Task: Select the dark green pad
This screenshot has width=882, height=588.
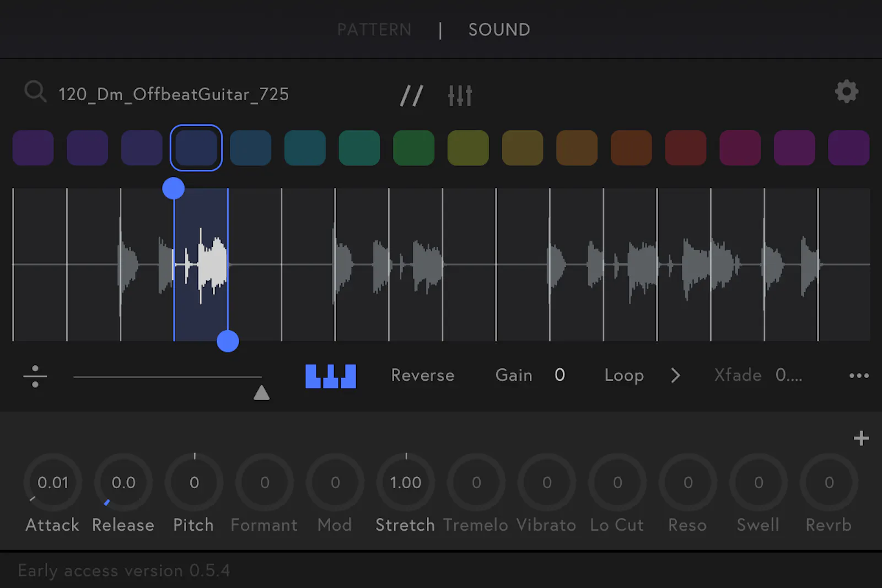Action: pyautogui.click(x=413, y=148)
